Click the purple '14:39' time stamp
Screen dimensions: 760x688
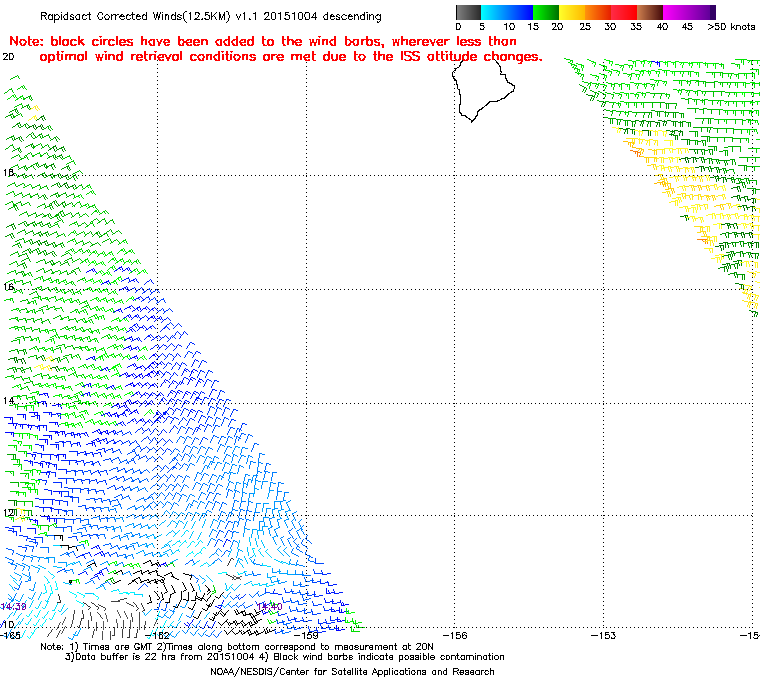click(x=13, y=607)
